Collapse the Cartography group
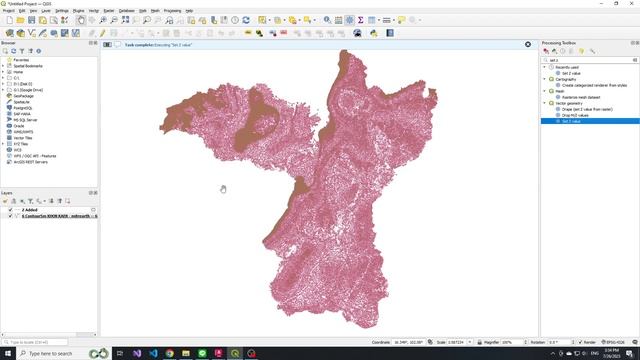 pyautogui.click(x=544, y=79)
